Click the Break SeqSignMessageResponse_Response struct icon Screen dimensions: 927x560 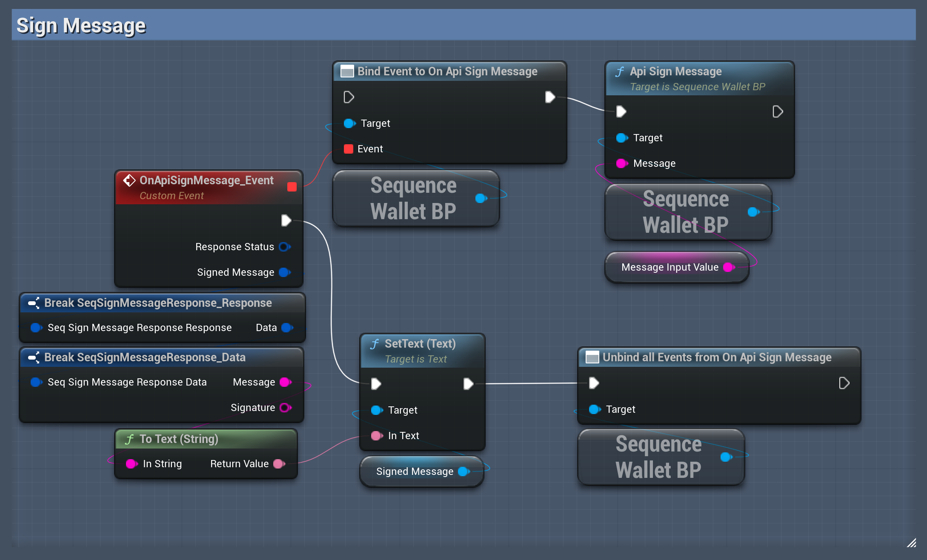(34, 303)
